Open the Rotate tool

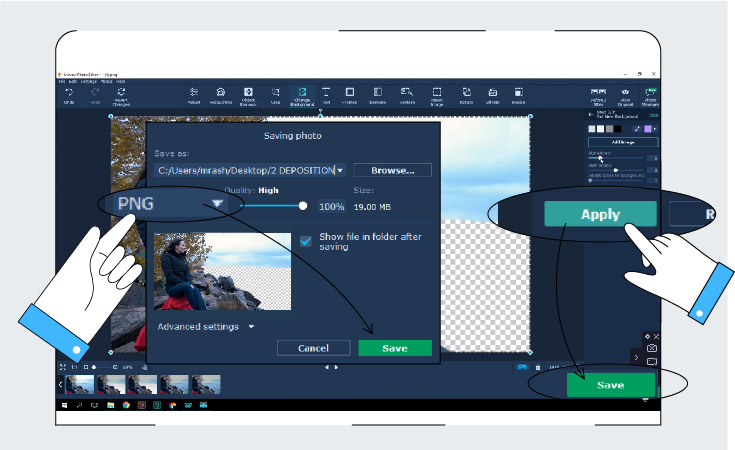466,95
